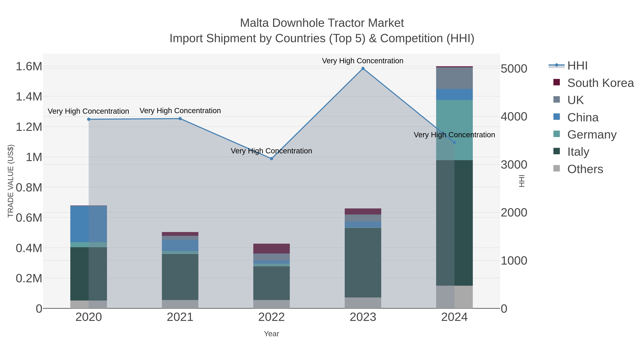Image resolution: width=644 pixels, height=362 pixels.
Task: Click the HHI data point for 2021
Action: (180, 119)
